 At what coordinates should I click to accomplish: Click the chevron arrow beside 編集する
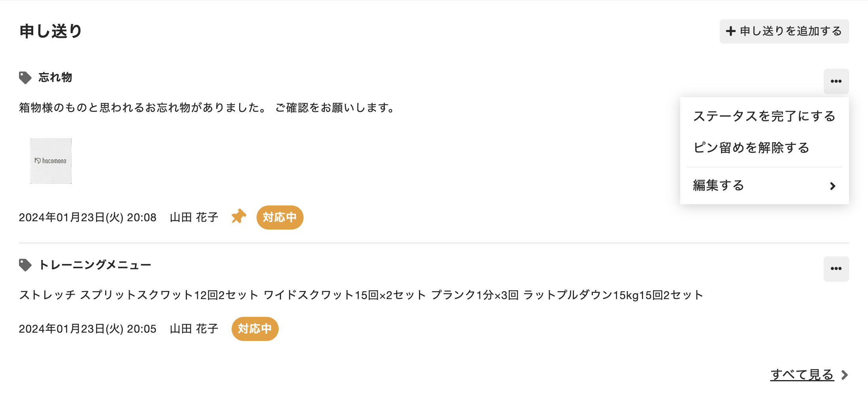[832, 186]
